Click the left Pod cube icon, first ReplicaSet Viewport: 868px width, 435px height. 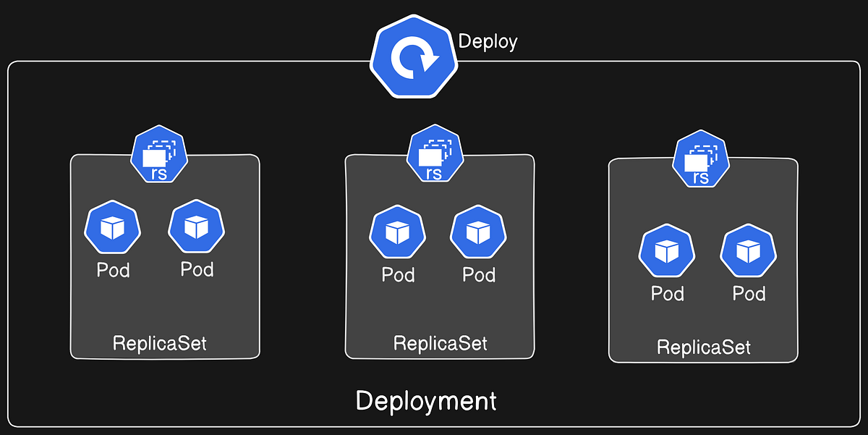pyautogui.click(x=113, y=227)
